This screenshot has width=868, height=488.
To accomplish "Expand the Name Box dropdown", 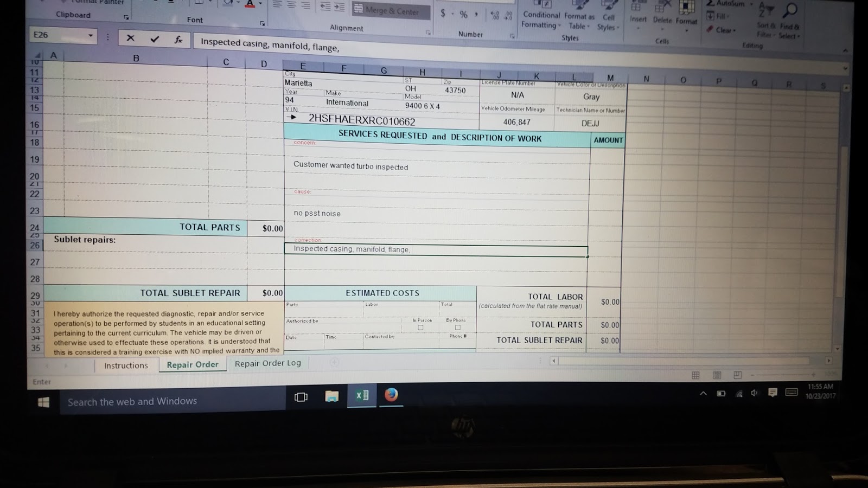I will tap(91, 36).
